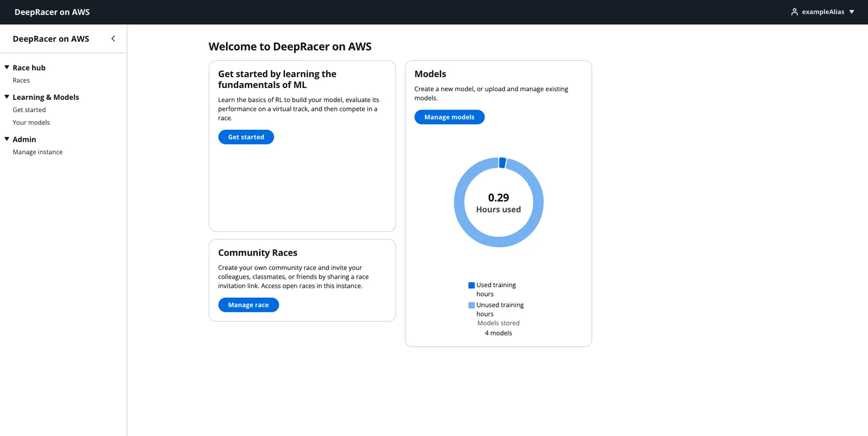The height and width of the screenshot is (436, 868).
Task: Click the Community Races card heading
Action: click(x=258, y=252)
